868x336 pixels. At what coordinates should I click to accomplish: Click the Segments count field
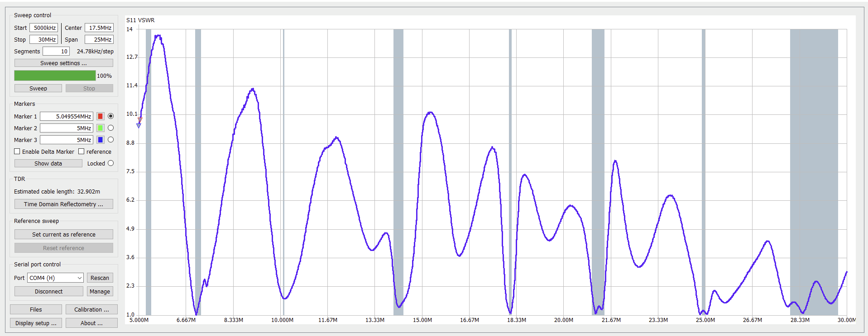click(x=56, y=51)
